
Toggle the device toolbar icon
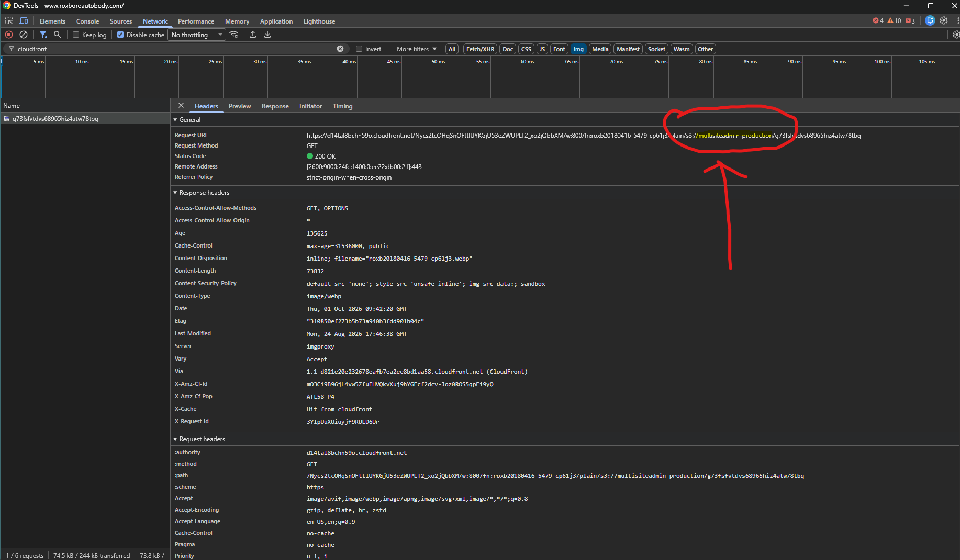tap(24, 21)
